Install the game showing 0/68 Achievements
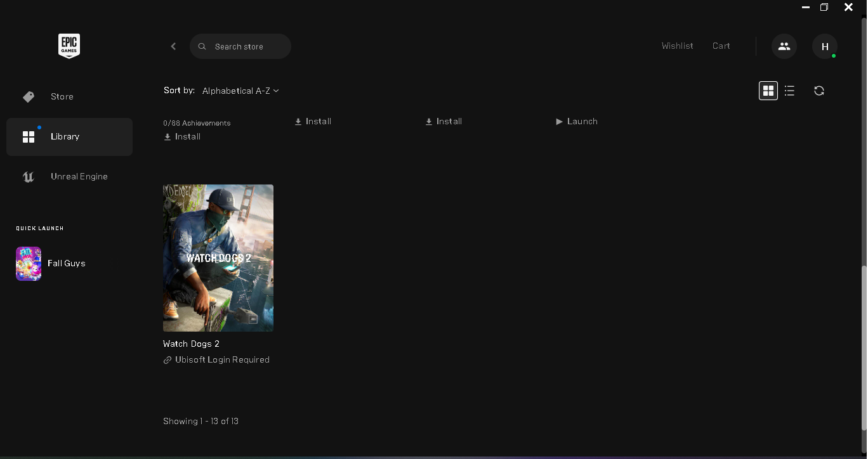This screenshot has height=459, width=868. coord(182,136)
